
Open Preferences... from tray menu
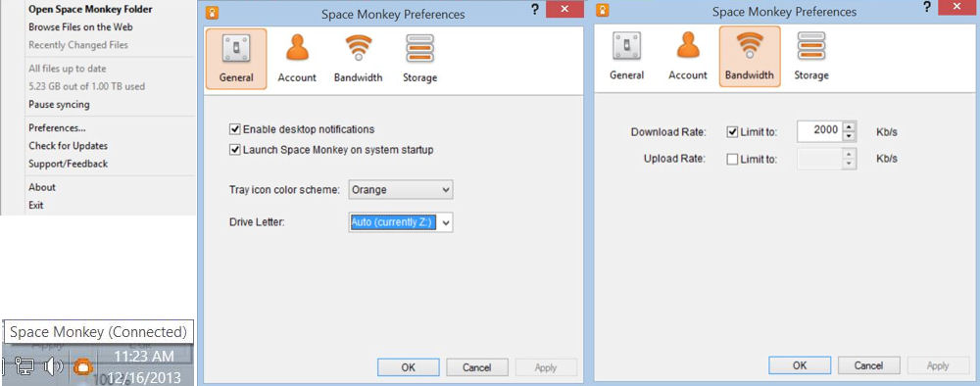(57, 128)
